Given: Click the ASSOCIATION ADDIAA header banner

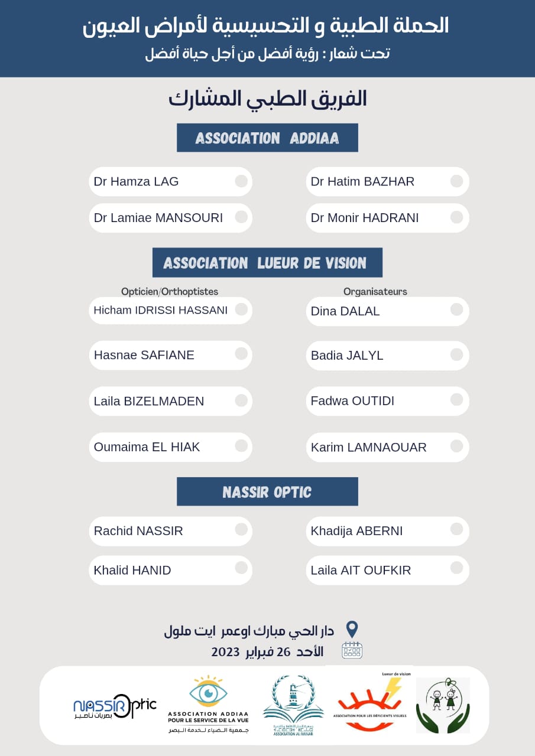Looking at the screenshot, I should (267, 138).
